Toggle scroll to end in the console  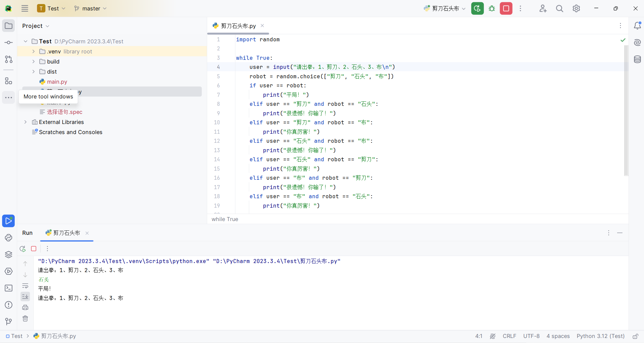click(25, 296)
